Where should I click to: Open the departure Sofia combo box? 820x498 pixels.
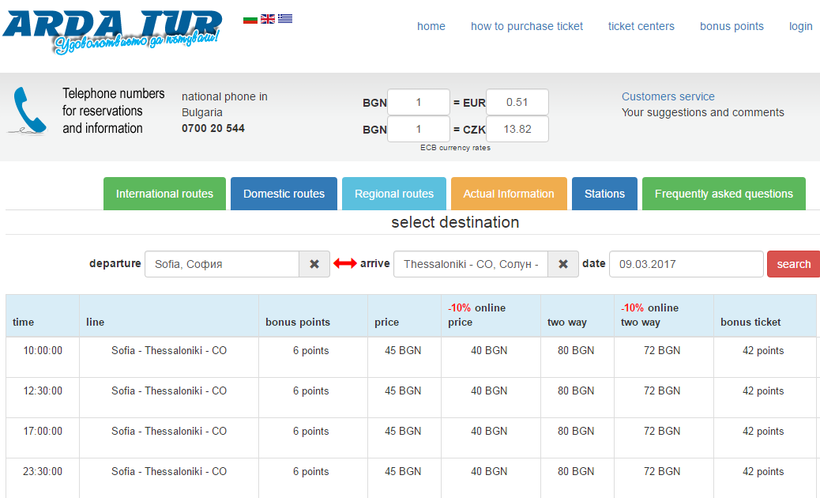click(x=222, y=264)
